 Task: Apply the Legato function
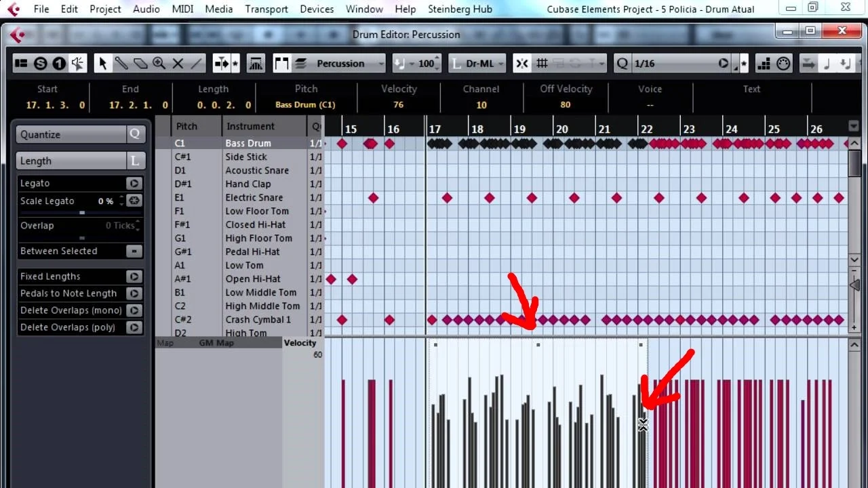(x=134, y=183)
